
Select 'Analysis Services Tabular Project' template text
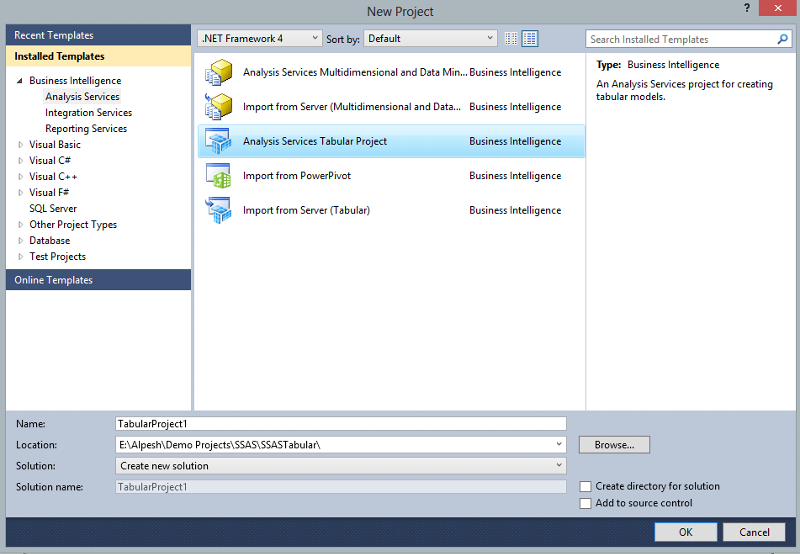[315, 141]
